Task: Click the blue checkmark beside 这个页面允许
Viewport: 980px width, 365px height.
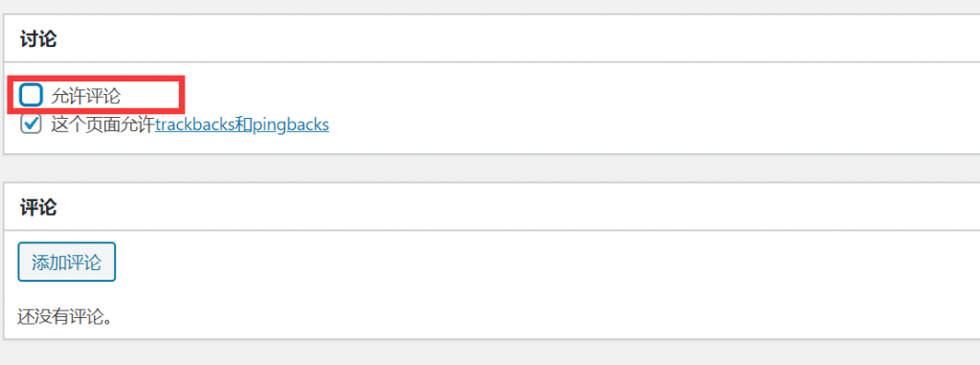Action: point(31,124)
